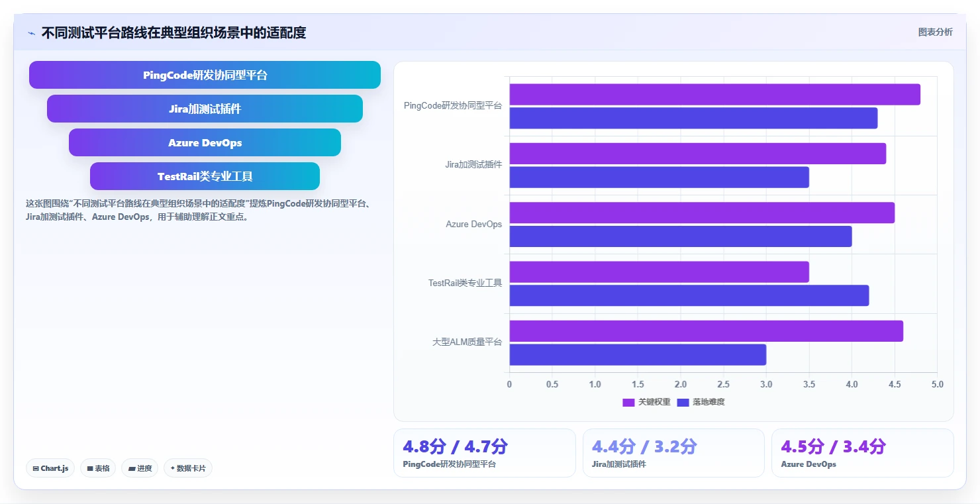Click the x-axis tick label 2.0
Image resolution: width=980 pixels, height=504 pixels.
pos(681,384)
